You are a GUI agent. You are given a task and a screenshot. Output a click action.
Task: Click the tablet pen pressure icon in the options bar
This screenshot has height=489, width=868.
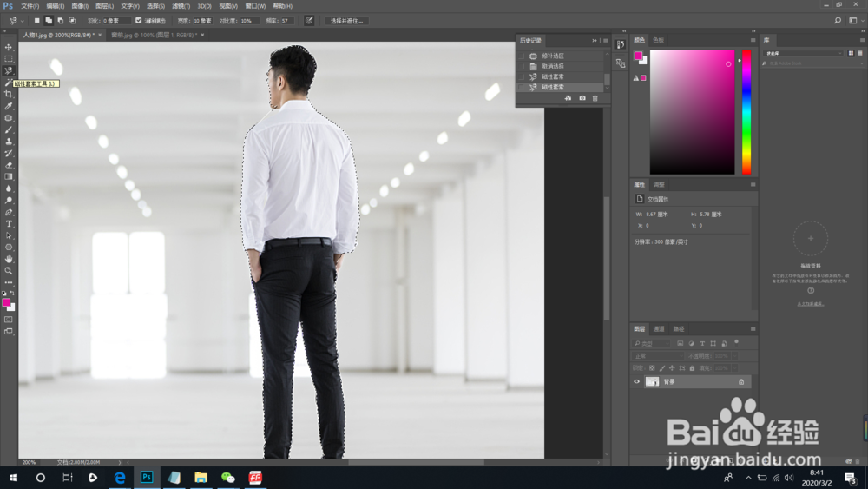tap(309, 21)
